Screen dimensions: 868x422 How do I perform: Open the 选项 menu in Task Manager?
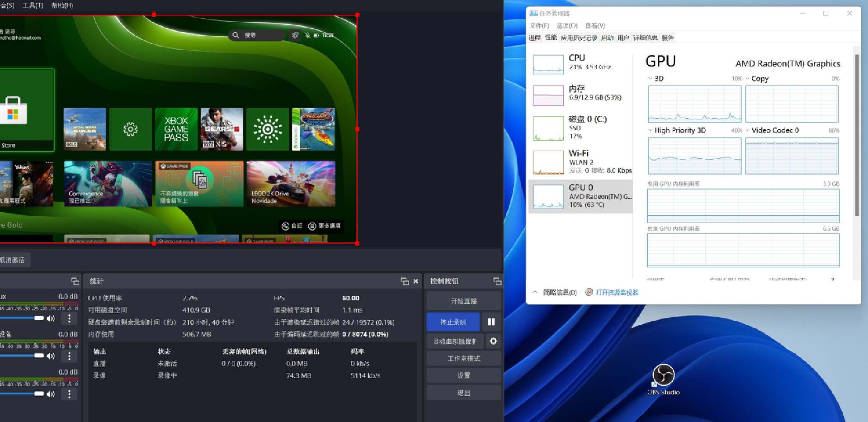tap(566, 26)
